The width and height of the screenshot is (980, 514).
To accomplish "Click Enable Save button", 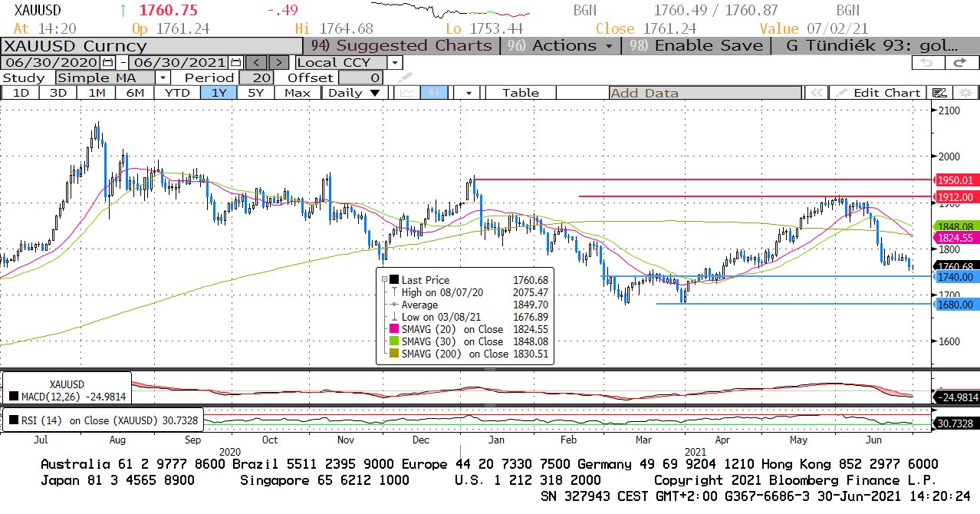I will click(696, 45).
